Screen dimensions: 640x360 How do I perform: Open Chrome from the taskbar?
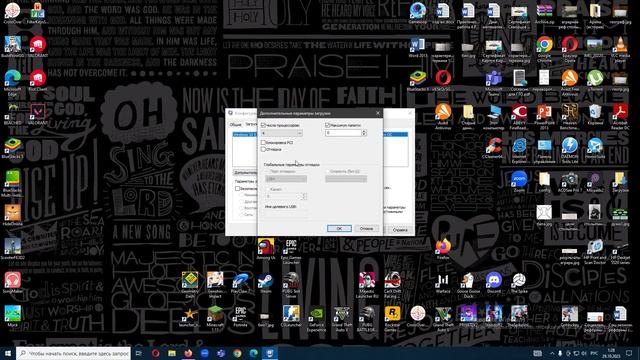pos(237,353)
